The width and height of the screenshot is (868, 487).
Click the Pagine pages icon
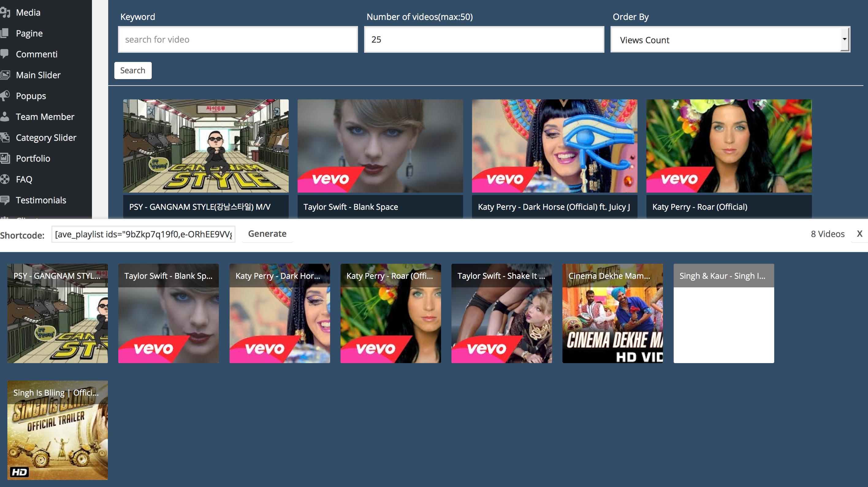pyautogui.click(x=4, y=33)
